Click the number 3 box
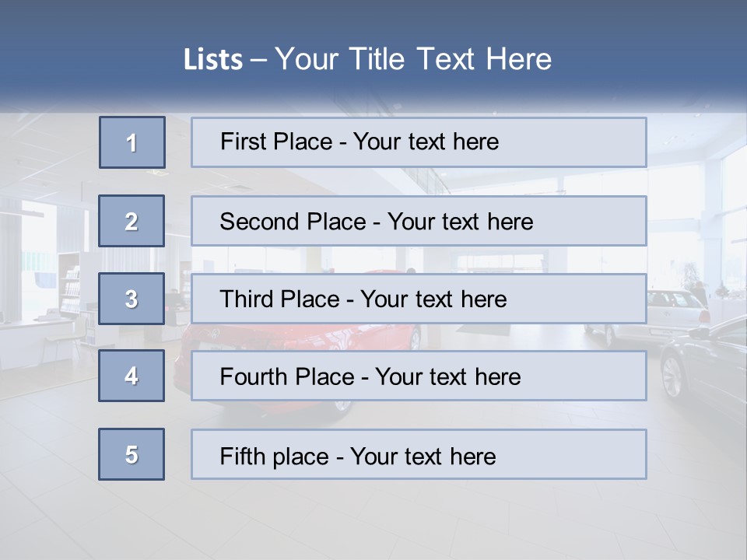Viewport: 747px width, 560px height. (x=132, y=299)
